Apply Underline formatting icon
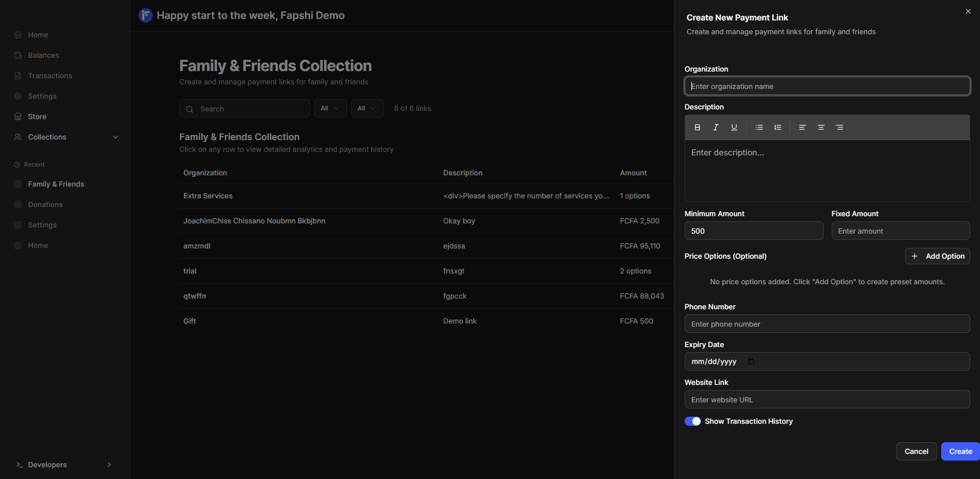This screenshot has width=980, height=479. [x=734, y=127]
